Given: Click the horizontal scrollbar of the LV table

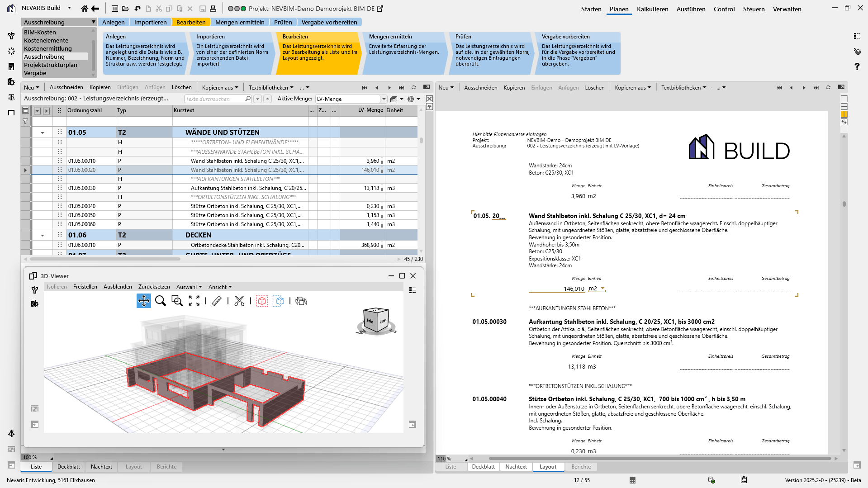Looking at the screenshot, I should tap(105, 259).
